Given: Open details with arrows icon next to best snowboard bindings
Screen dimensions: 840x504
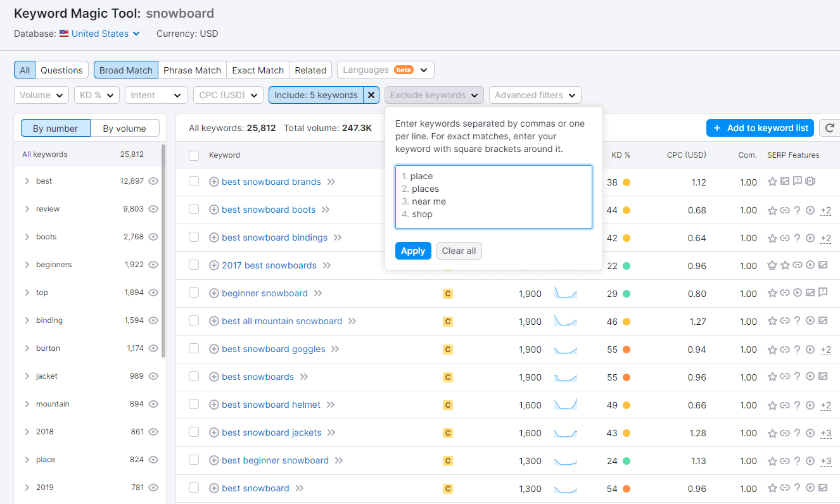Looking at the screenshot, I should [338, 237].
